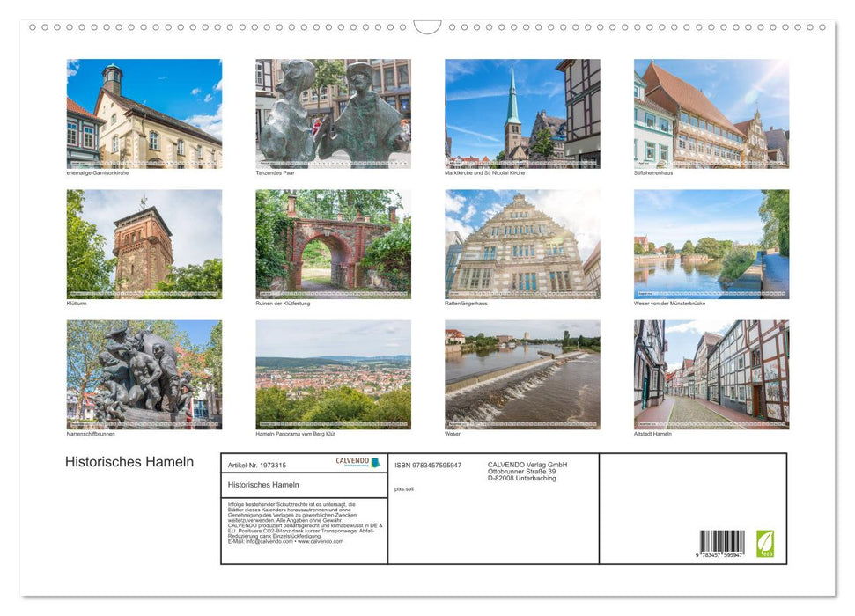Click the "Historisches Hameln" title text
Image resolution: width=855 pixels, height=616 pixels.
pyautogui.click(x=128, y=461)
